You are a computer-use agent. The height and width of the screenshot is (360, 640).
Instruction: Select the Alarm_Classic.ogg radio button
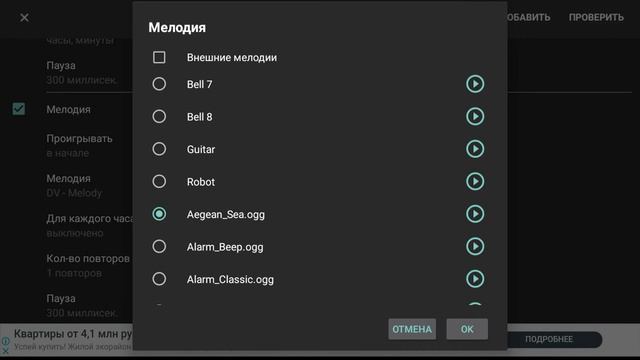159,279
